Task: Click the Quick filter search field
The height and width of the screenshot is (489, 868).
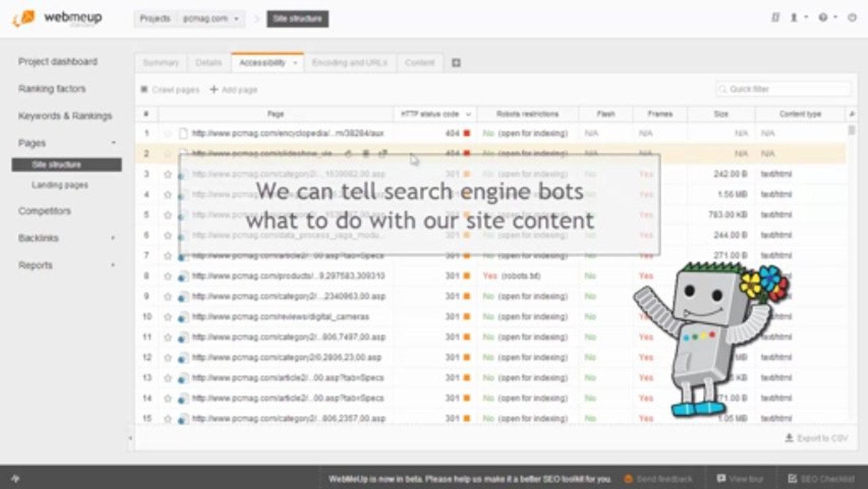Action: tap(783, 89)
